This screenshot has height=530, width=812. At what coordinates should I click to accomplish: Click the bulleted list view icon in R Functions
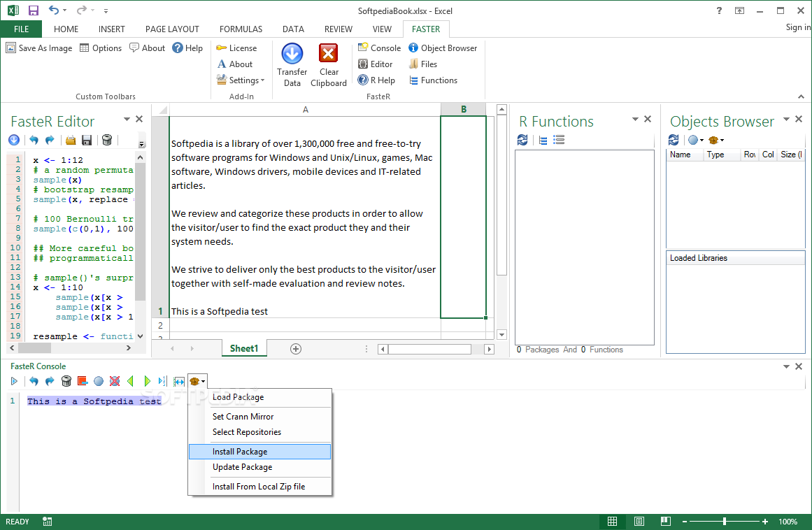[x=559, y=140]
